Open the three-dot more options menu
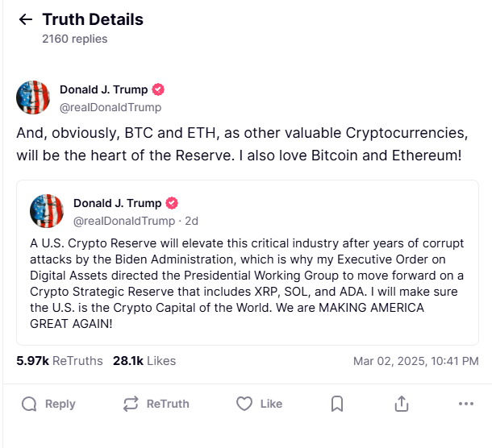Viewport: 492px width, 448px height. click(x=465, y=404)
